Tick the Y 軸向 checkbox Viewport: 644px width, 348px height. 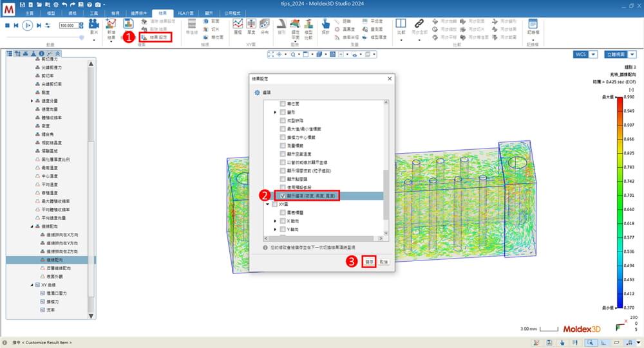click(x=283, y=229)
